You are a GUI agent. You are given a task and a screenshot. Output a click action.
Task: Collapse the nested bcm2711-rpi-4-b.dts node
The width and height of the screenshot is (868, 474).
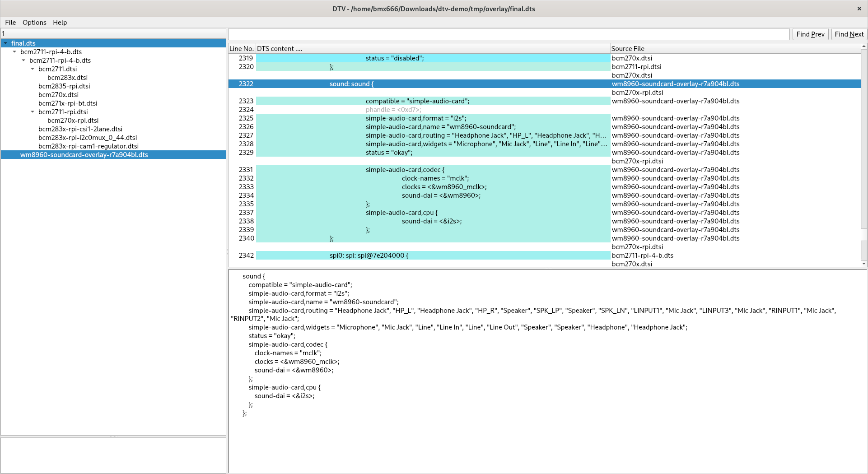click(x=23, y=60)
